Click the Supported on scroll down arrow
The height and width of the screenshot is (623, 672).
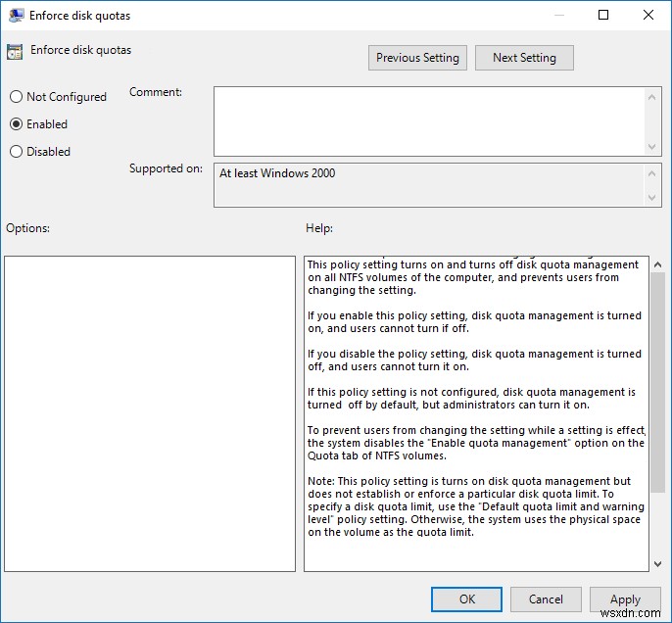[651, 198]
